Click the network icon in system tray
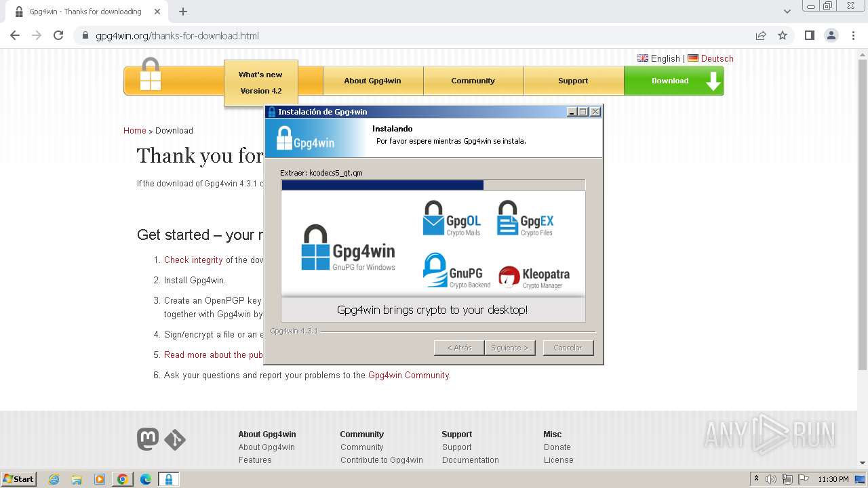868x488 pixels. [787, 479]
